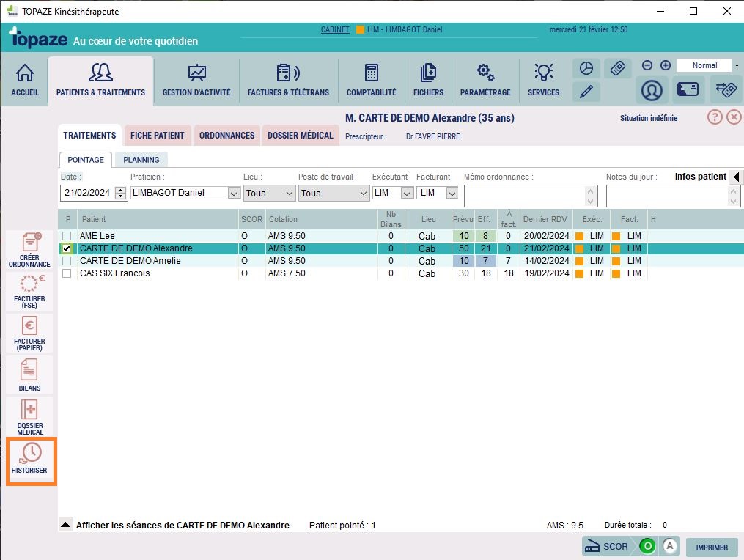Click HISTORISER in the sidebar
The height and width of the screenshot is (560, 744).
tap(29, 459)
